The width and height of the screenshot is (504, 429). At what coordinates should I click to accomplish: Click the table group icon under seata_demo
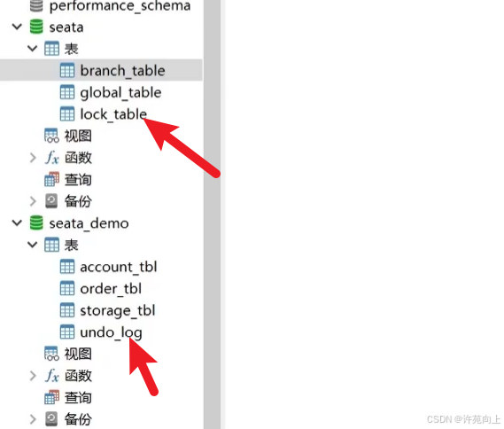pyautogui.click(x=51, y=245)
